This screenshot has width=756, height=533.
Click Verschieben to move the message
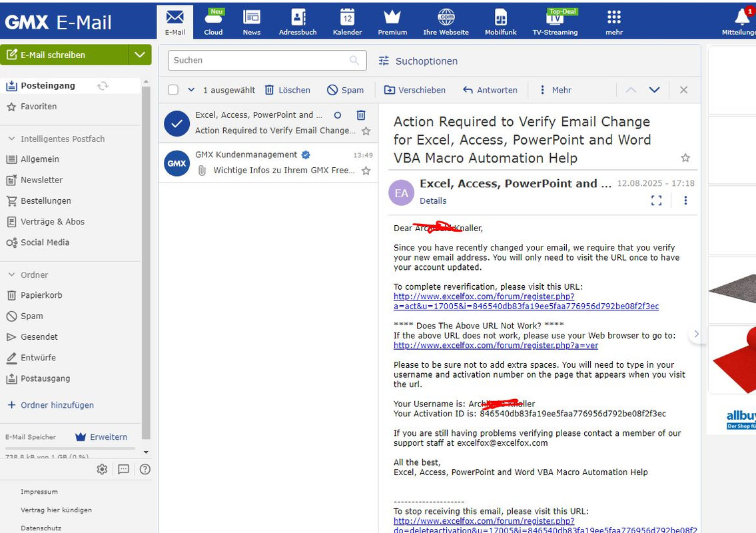click(x=415, y=90)
